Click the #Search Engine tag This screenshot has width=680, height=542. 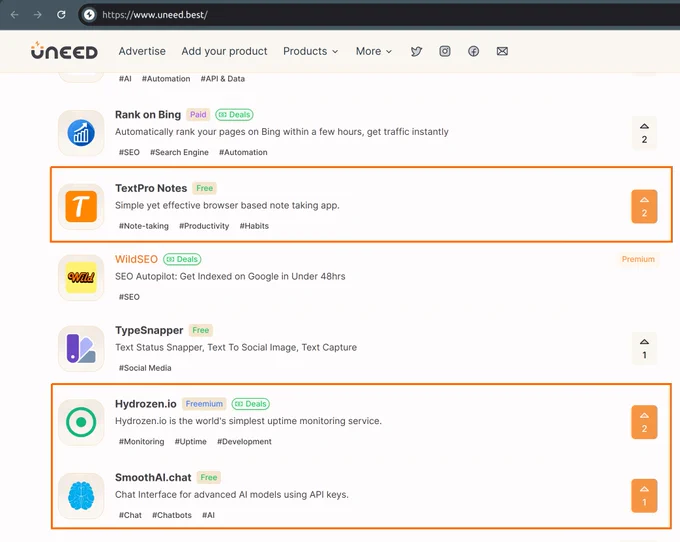[x=179, y=152]
